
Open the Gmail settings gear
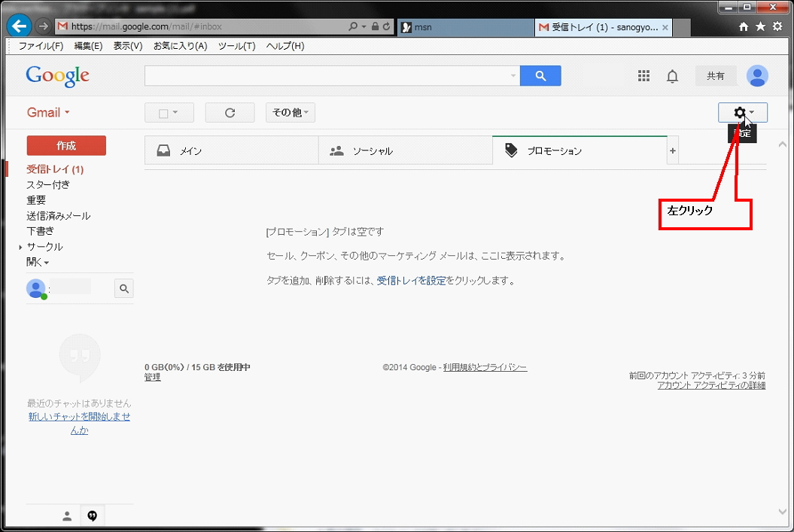point(738,112)
